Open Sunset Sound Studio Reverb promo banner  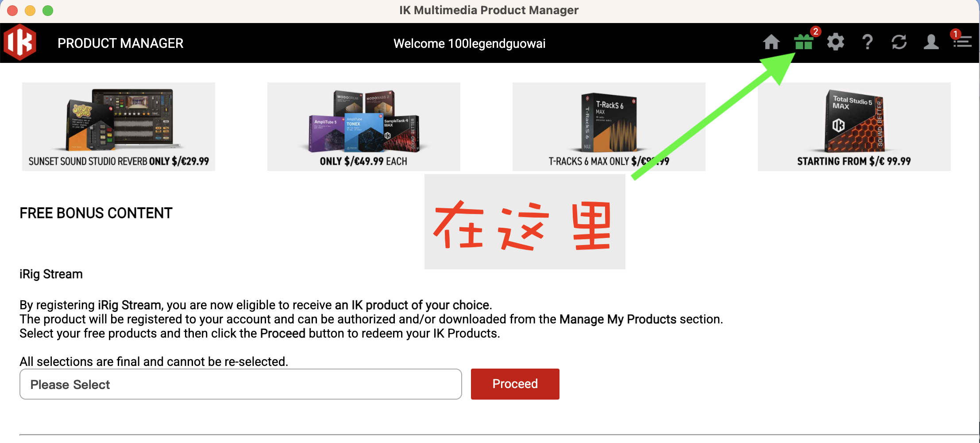119,127
